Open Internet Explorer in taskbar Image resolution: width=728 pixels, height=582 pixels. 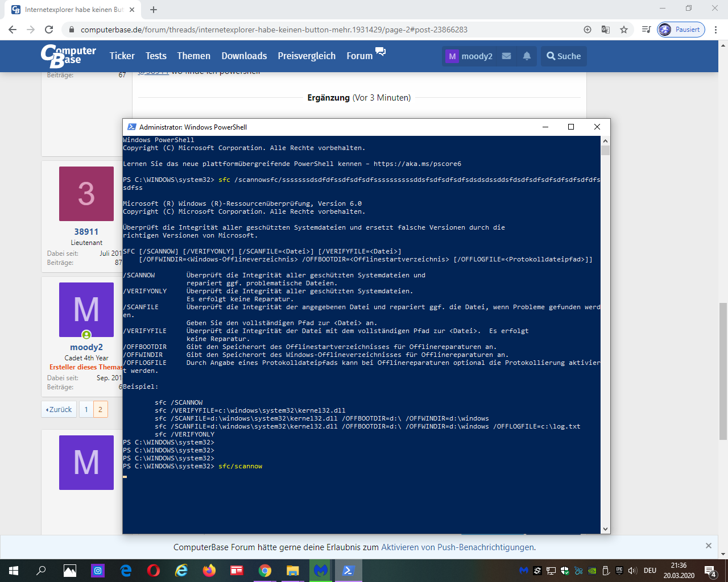click(x=181, y=571)
